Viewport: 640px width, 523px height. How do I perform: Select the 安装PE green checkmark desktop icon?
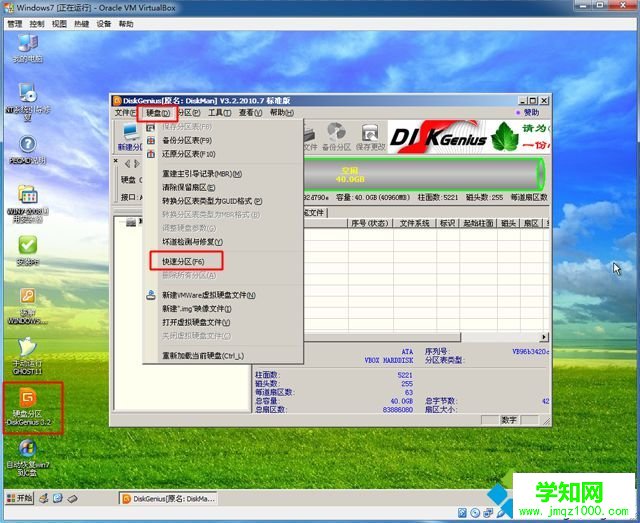pyautogui.click(x=27, y=251)
